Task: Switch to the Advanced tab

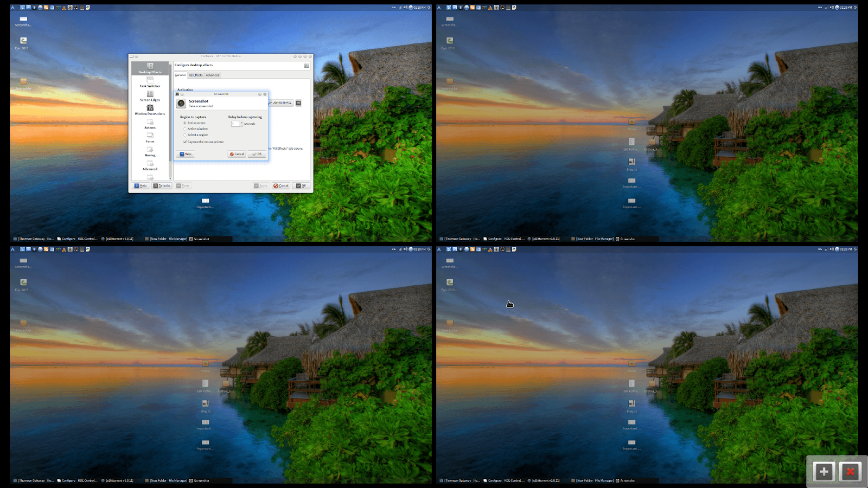Action: tap(213, 75)
